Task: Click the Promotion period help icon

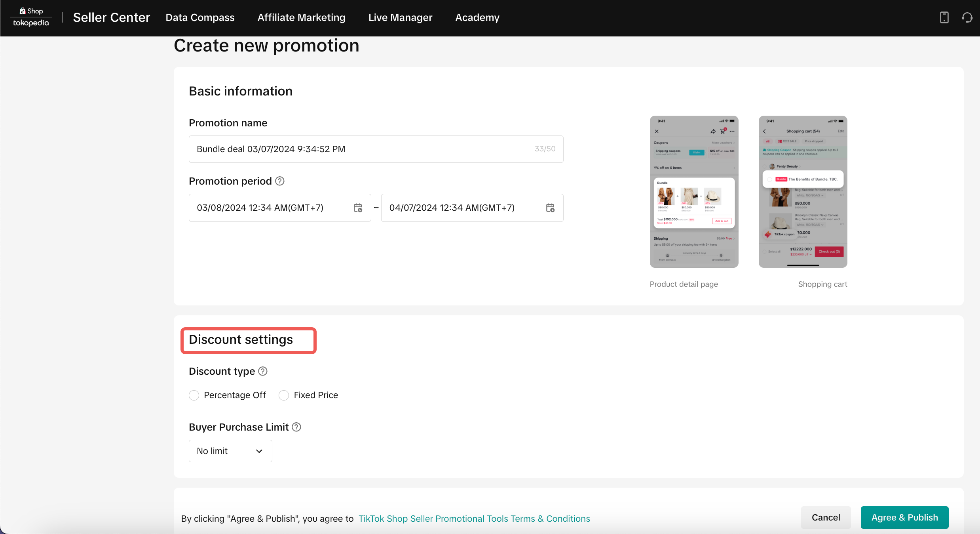Action: click(x=280, y=181)
